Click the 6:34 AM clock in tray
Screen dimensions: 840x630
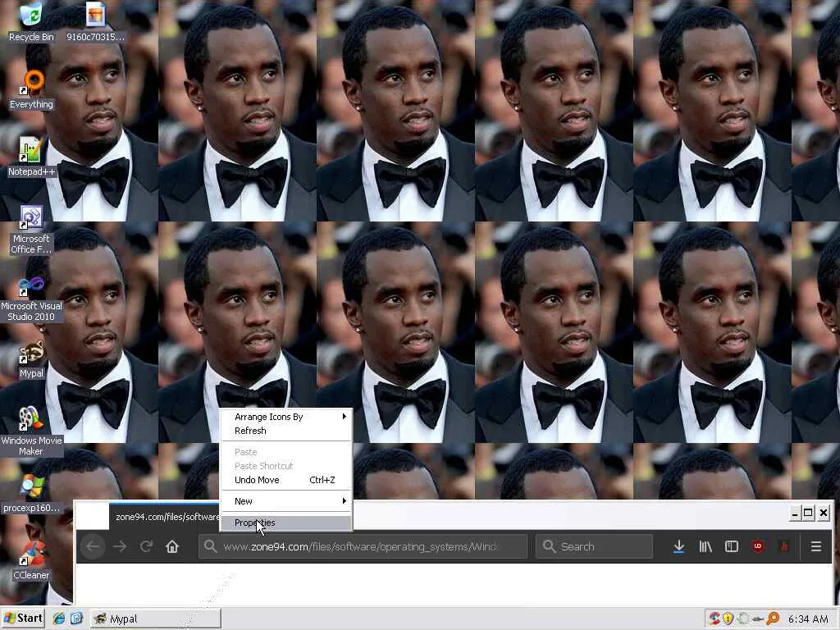[808, 619]
